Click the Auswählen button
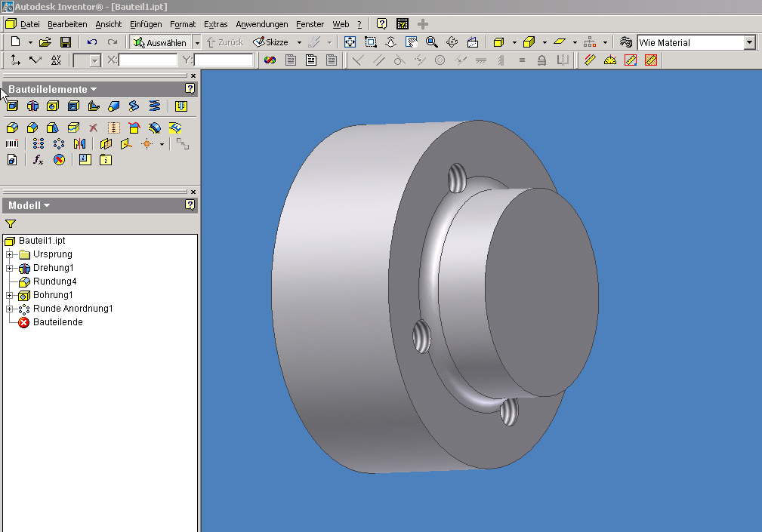The image size is (762, 532). tap(160, 43)
